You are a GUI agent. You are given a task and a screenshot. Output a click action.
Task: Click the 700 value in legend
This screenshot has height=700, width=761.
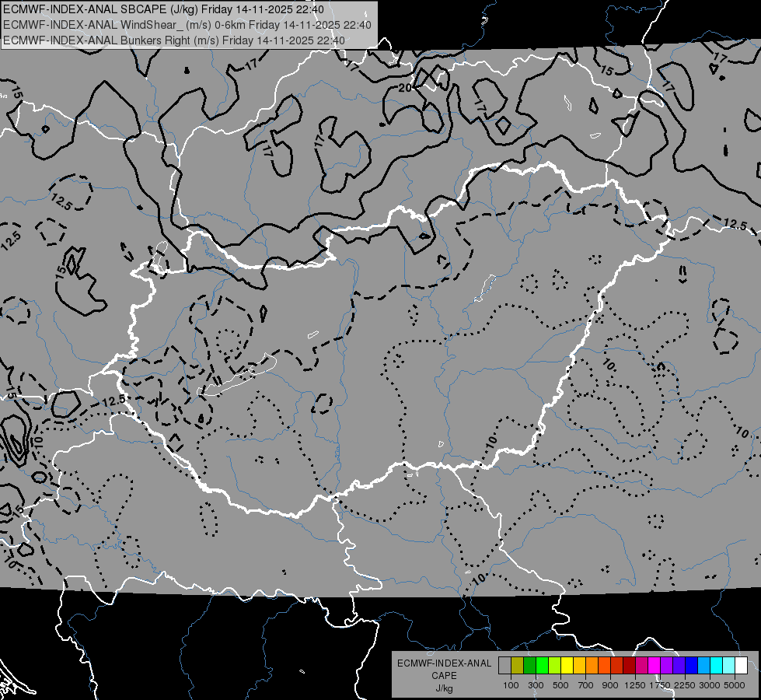pyautogui.click(x=586, y=685)
